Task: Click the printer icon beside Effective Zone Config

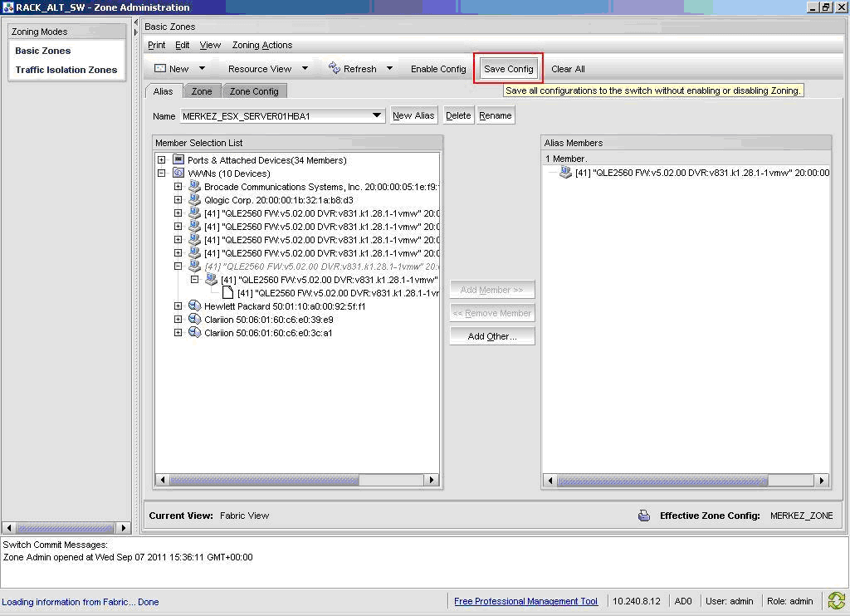Action: [644, 516]
